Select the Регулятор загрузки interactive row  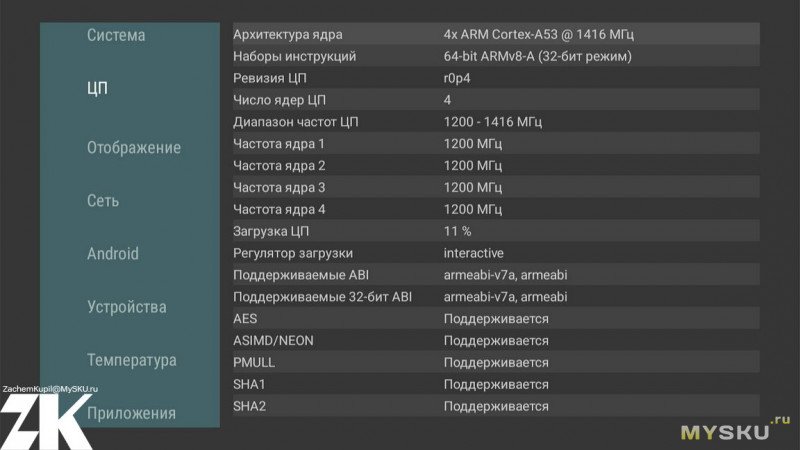[x=496, y=253]
